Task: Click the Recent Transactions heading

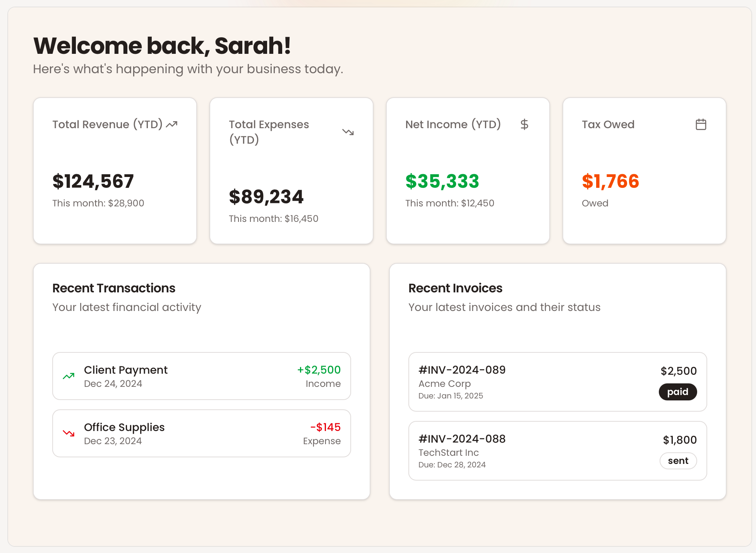Action: (114, 288)
